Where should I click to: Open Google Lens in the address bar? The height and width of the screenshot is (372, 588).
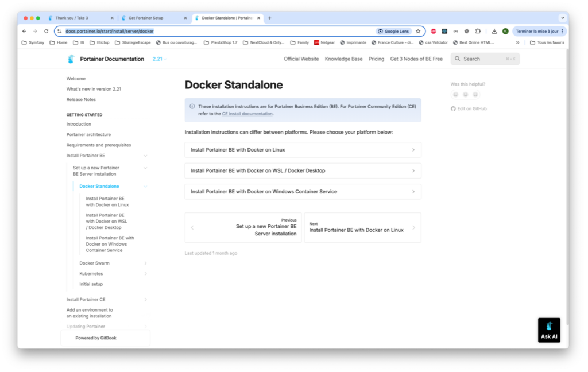coord(394,31)
